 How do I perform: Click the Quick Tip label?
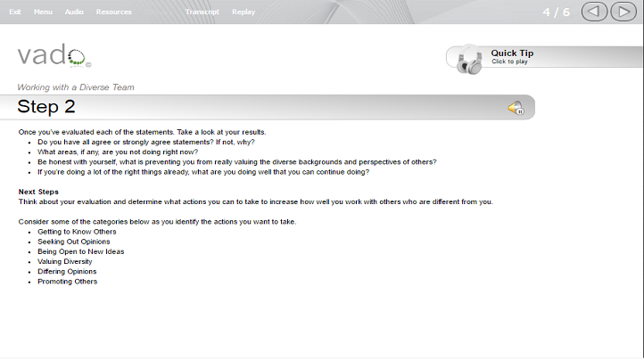click(x=512, y=53)
